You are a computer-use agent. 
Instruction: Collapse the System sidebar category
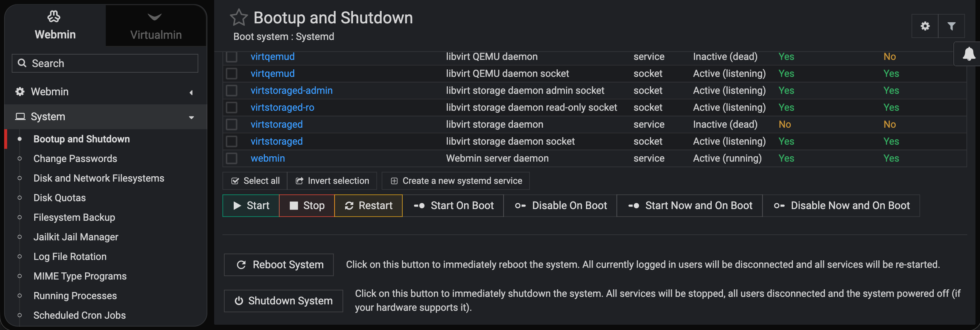click(x=105, y=116)
